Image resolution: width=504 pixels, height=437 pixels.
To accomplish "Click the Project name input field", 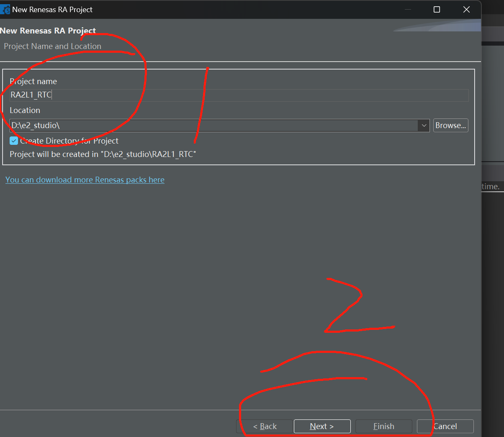I will [239, 95].
